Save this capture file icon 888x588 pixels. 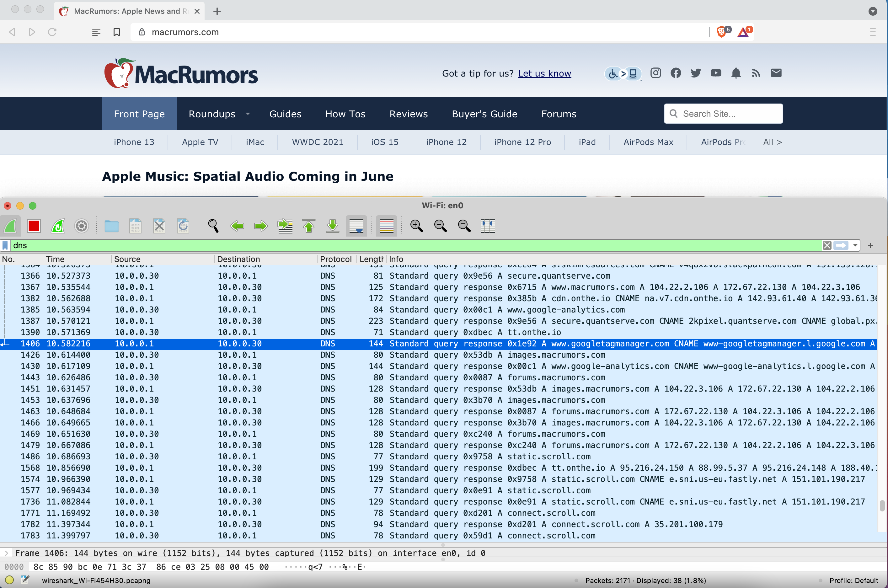(135, 226)
